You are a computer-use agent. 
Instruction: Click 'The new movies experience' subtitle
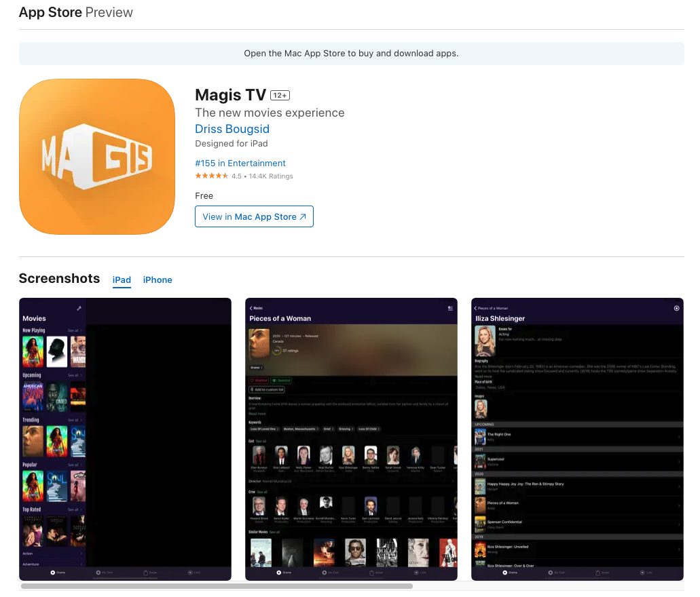[270, 113]
